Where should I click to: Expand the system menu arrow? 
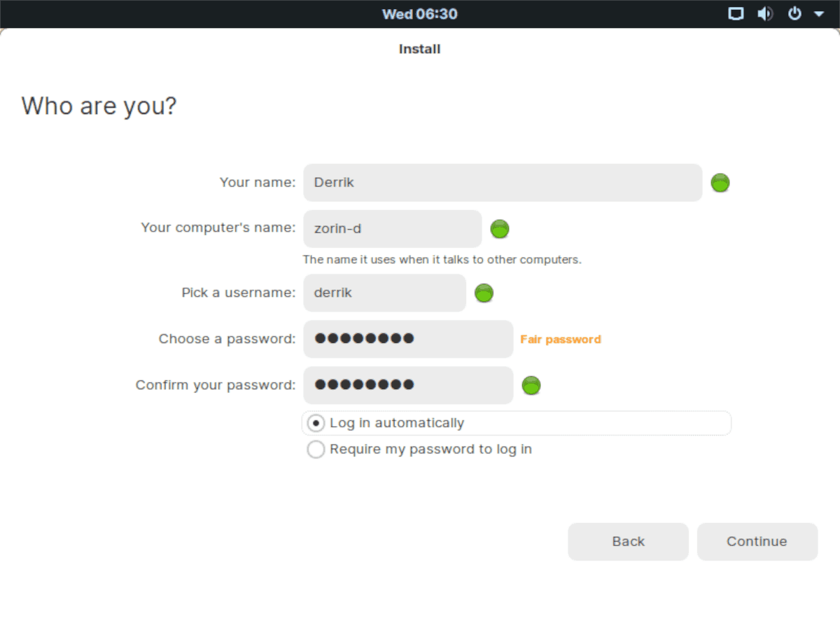coord(818,14)
